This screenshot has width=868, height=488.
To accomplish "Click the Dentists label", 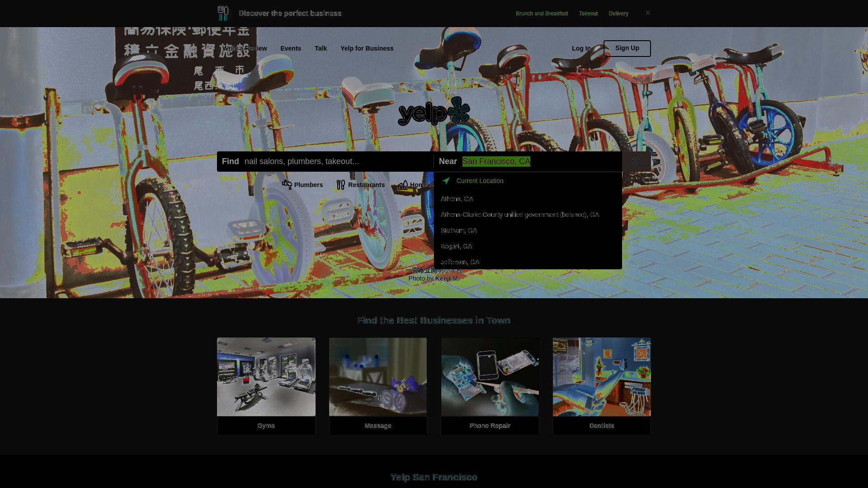I will [x=602, y=426].
